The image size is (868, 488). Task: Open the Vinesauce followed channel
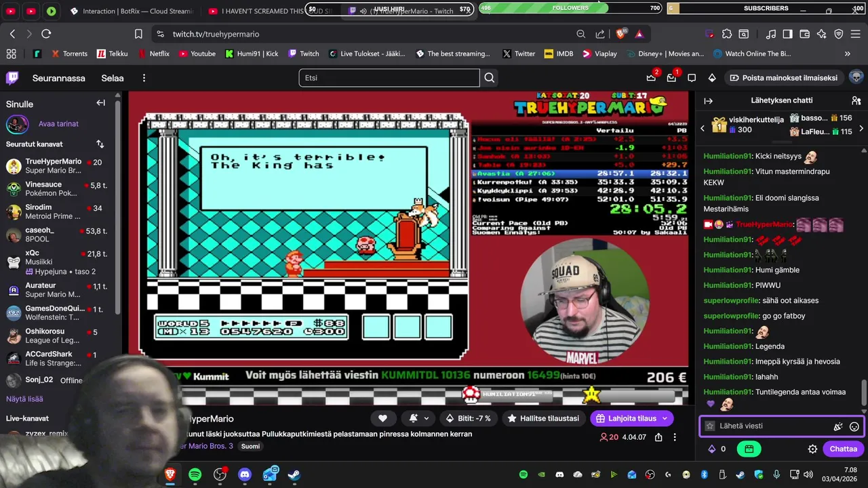(57, 188)
